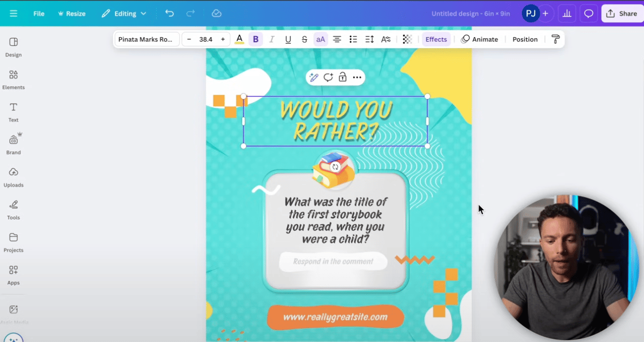Image resolution: width=644 pixels, height=342 pixels.
Task: Open the Elements sidebar tab
Action: click(x=13, y=79)
